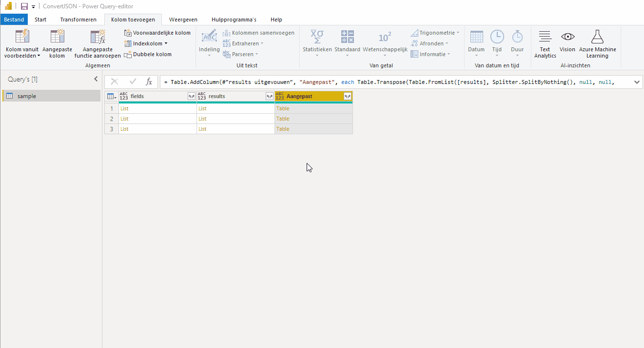Viewport: 644px width, 348px height.
Task: Open the Parseren dropdown
Action: pos(241,54)
